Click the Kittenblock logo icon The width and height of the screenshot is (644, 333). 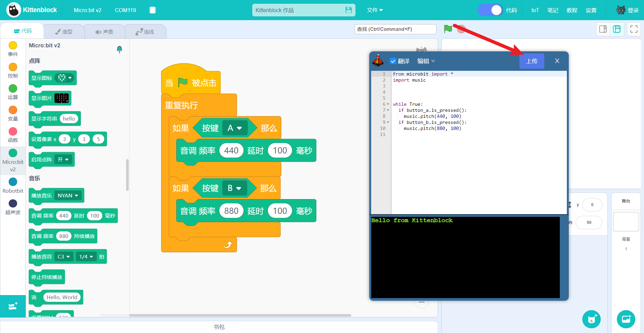pos(14,10)
